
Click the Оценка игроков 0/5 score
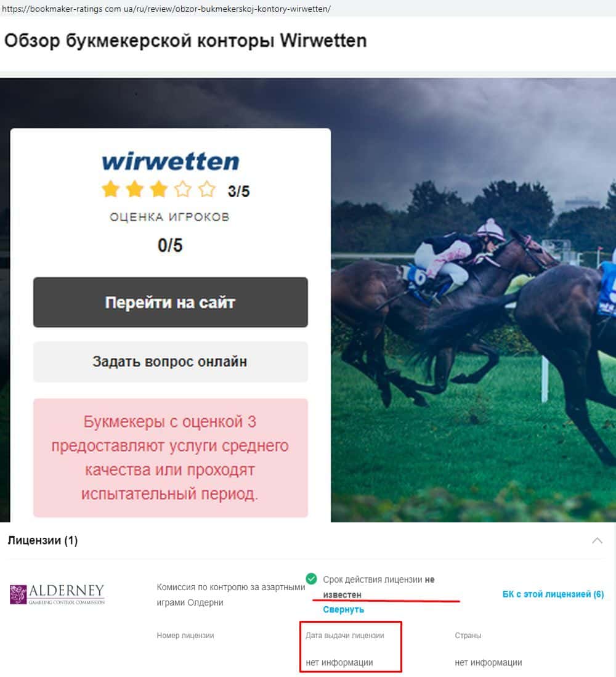pyautogui.click(x=170, y=245)
